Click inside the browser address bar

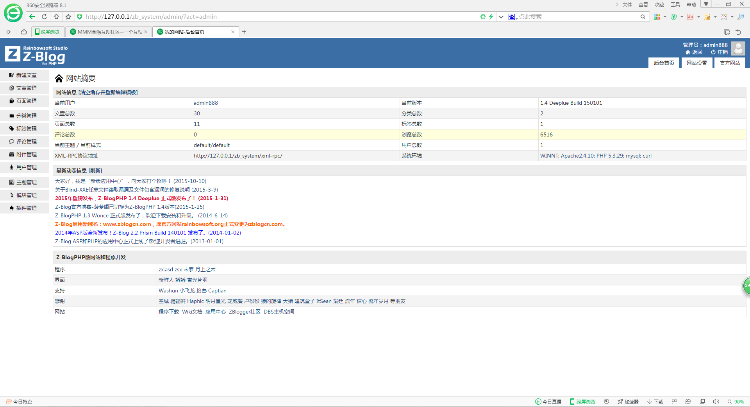(280, 17)
